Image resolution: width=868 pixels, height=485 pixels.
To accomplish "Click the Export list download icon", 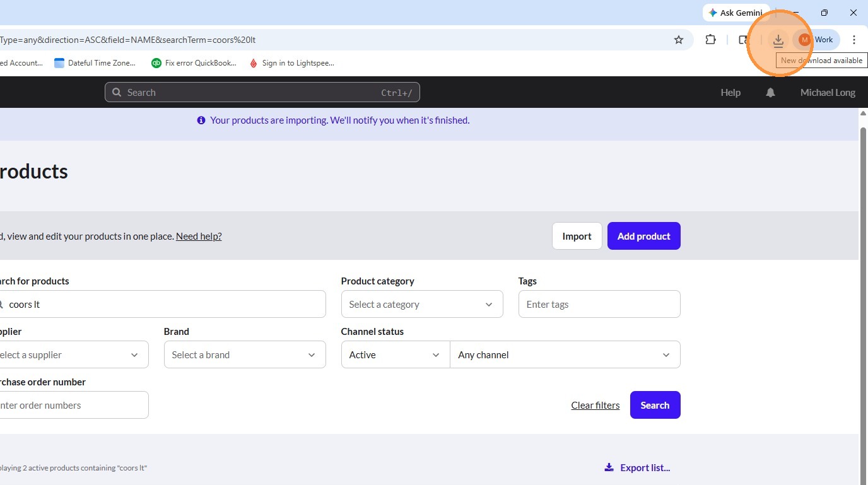I will tap(609, 467).
